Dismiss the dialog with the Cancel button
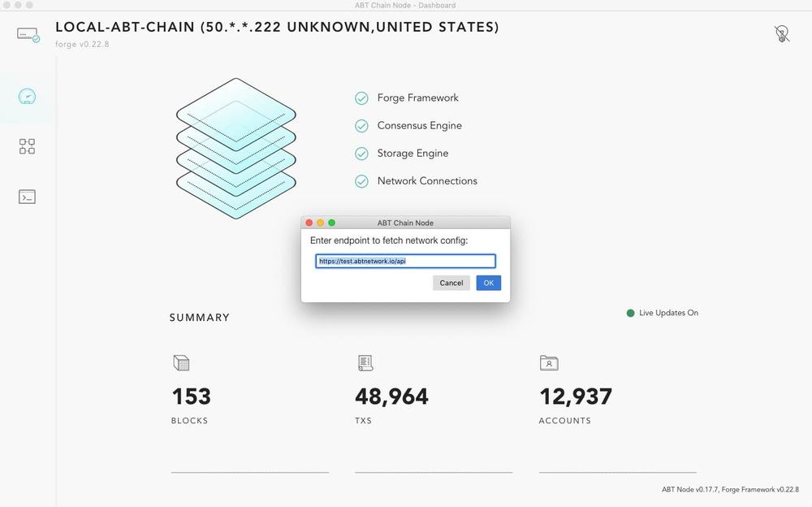The image size is (812, 507). coord(451,283)
